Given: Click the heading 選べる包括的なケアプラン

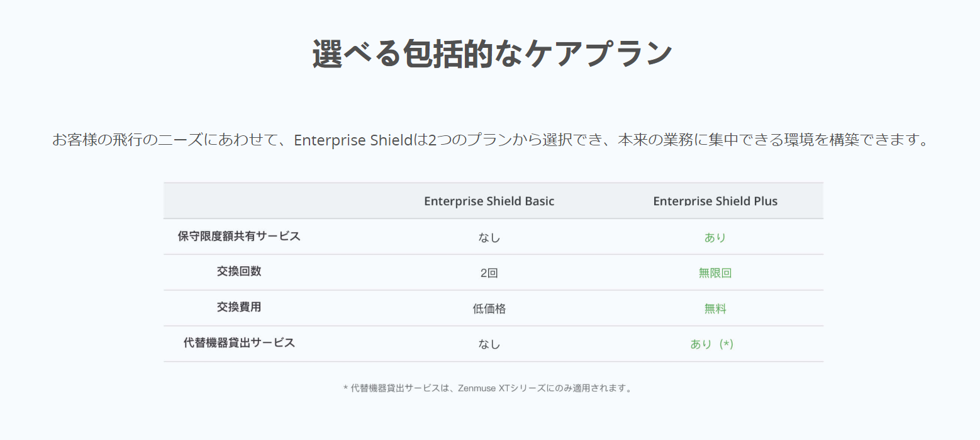Looking at the screenshot, I should 492,54.
